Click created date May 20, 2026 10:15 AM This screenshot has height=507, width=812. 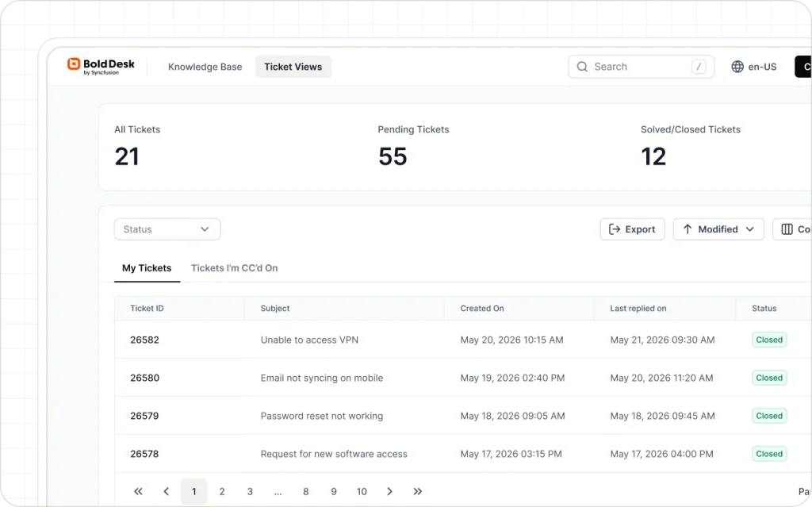click(x=511, y=340)
